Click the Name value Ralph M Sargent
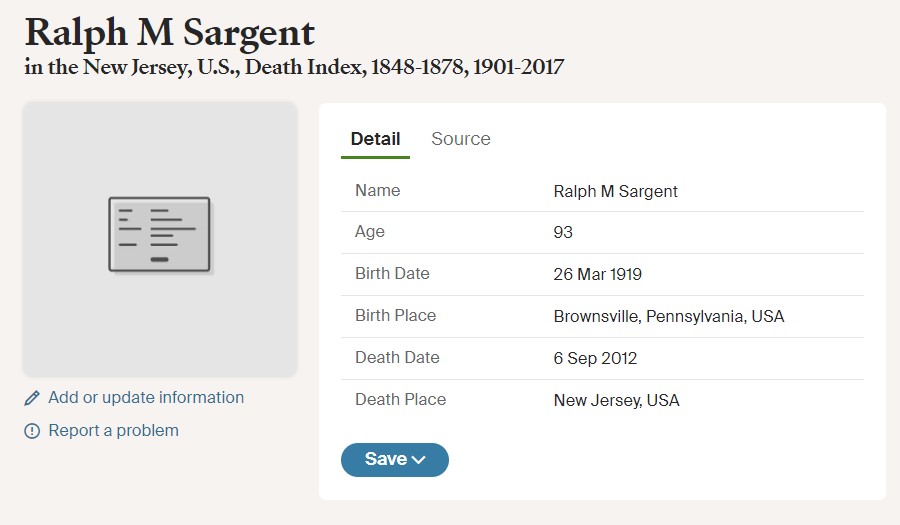Screen dimensions: 900x525 pos(615,191)
